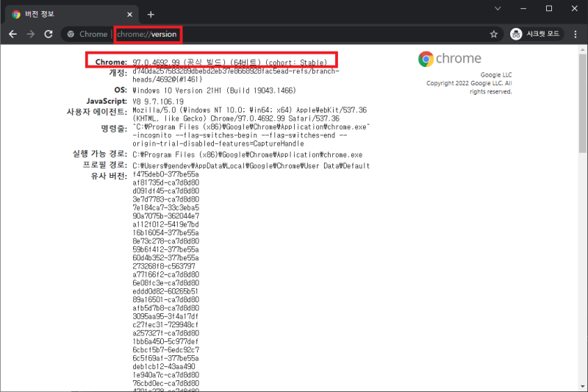Reload the version page
Screen dimensions: 588x392
point(49,34)
